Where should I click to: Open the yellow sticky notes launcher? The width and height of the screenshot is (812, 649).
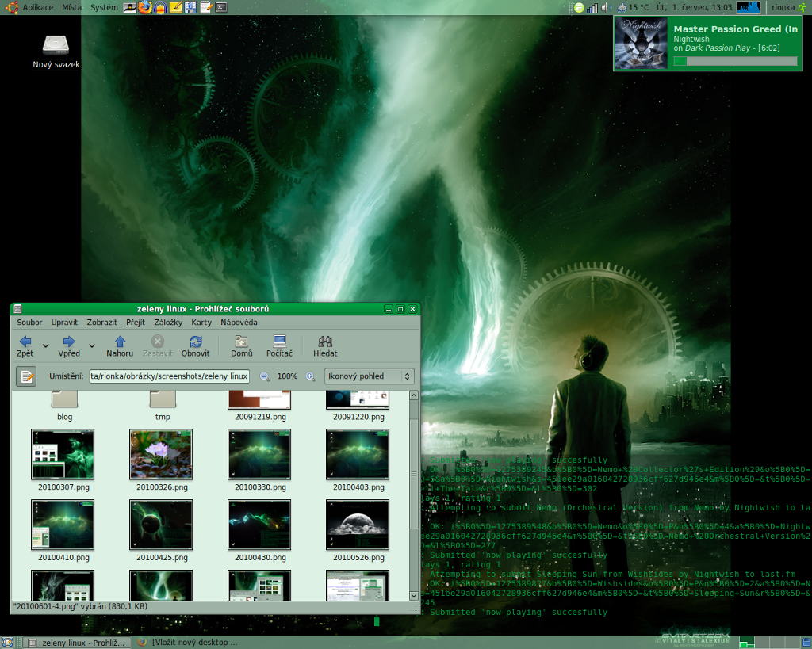coord(175,7)
